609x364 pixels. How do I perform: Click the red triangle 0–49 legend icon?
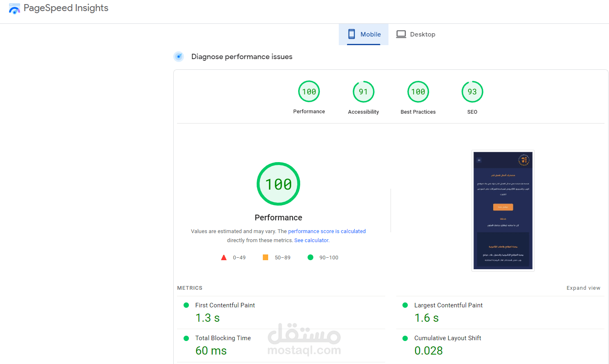pos(224,258)
